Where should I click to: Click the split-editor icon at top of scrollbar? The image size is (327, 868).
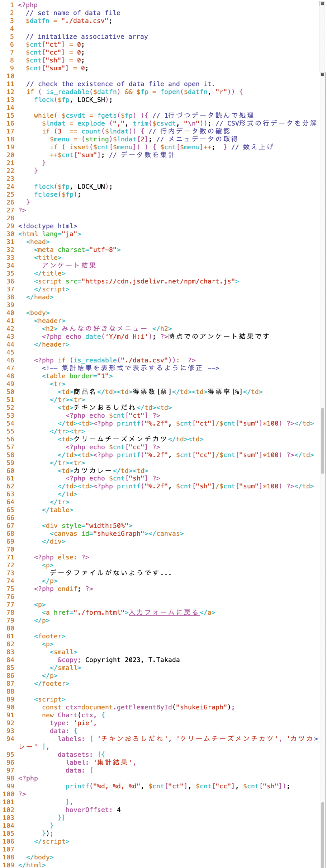322,3
